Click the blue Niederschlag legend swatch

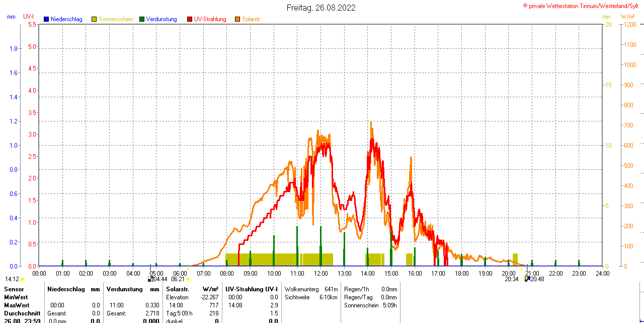click(46, 19)
